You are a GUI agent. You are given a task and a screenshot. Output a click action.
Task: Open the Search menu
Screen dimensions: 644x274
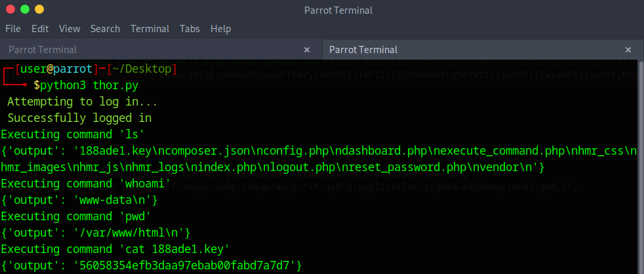pos(105,29)
